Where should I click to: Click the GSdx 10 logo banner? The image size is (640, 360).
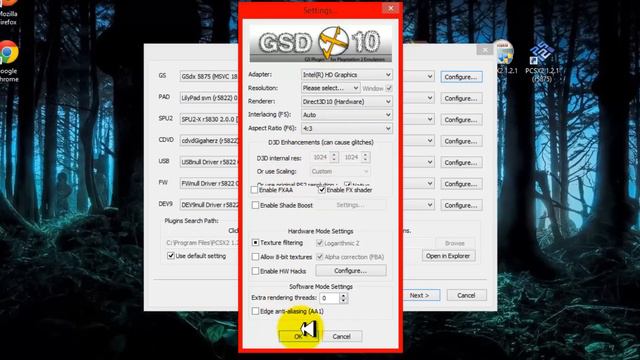click(320, 43)
